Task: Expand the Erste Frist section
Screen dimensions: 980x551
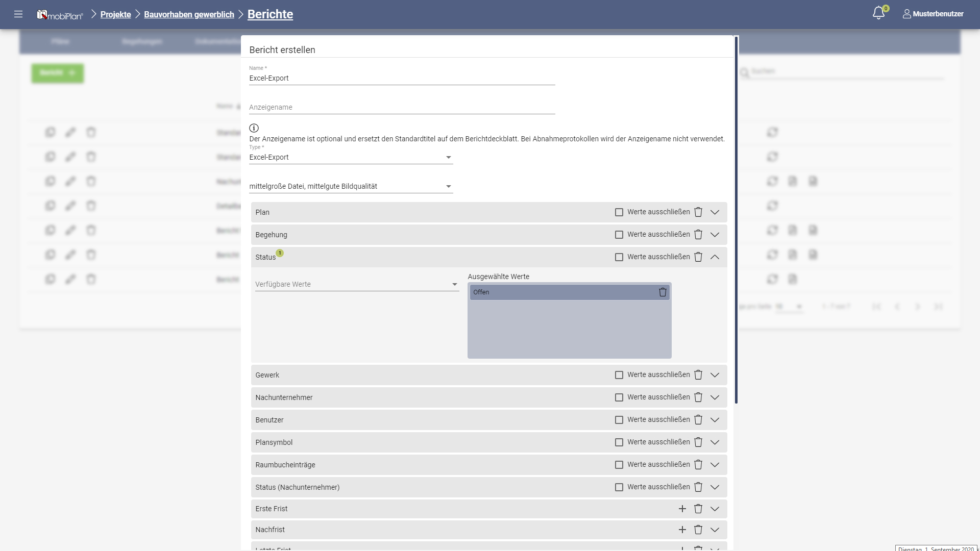Action: [x=715, y=509]
